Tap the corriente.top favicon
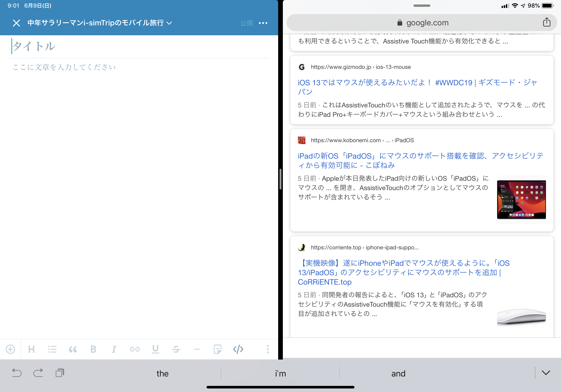The height and width of the screenshot is (392, 561). tap(302, 247)
